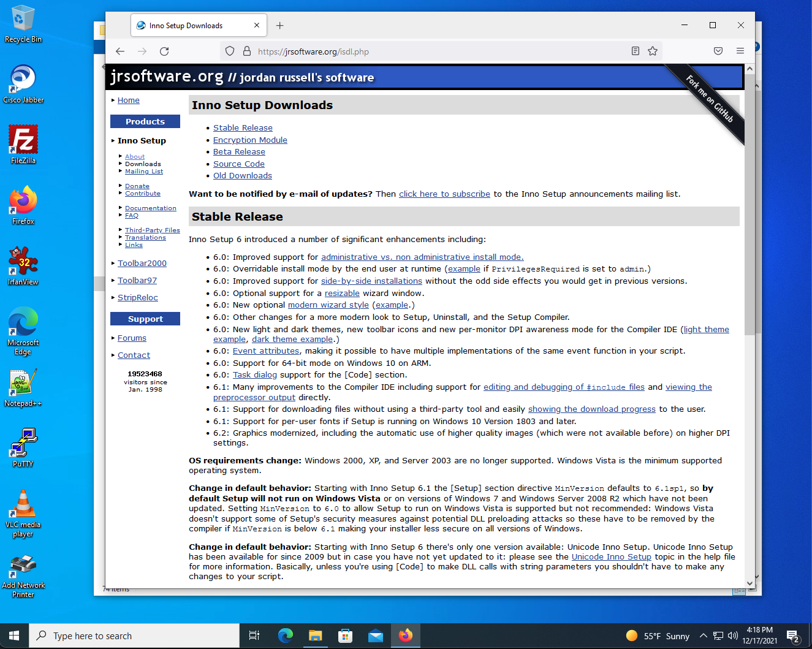
Task: Open modern wizard style link
Action: (328, 305)
